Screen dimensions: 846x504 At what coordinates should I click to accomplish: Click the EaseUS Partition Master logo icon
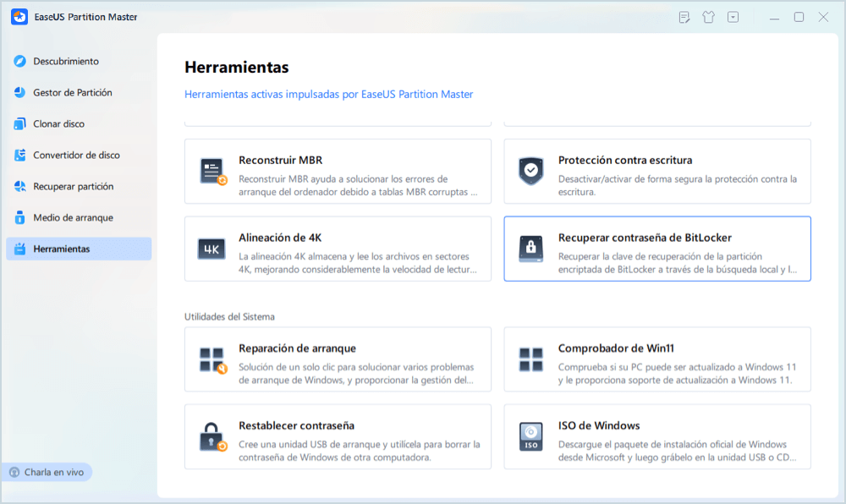coord(19,17)
